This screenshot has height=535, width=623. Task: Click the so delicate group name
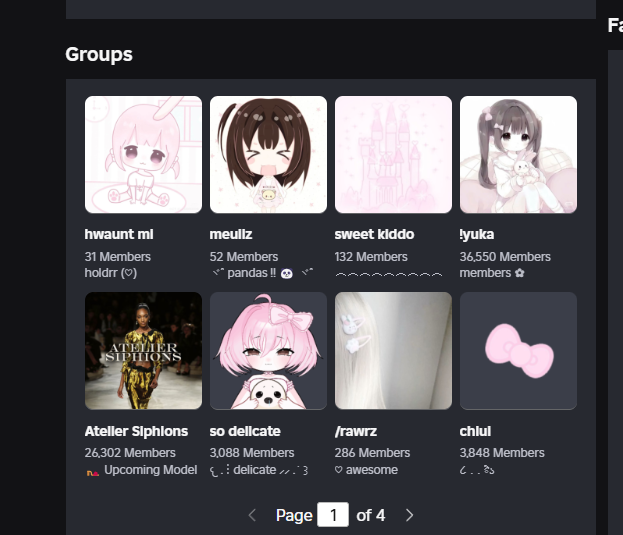pyautogui.click(x=245, y=431)
